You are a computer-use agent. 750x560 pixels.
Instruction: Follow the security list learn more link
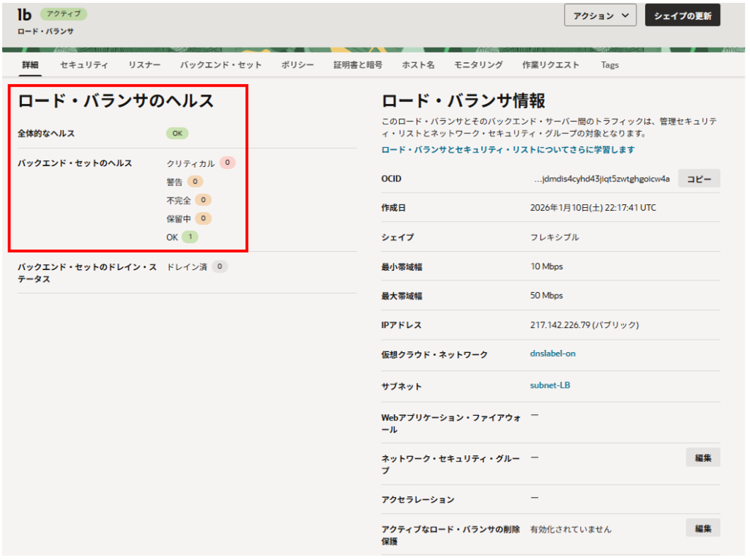tap(508, 149)
